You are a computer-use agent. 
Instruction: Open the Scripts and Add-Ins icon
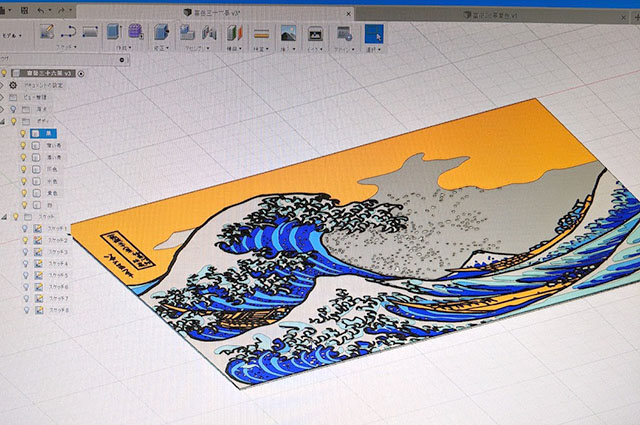point(344,34)
